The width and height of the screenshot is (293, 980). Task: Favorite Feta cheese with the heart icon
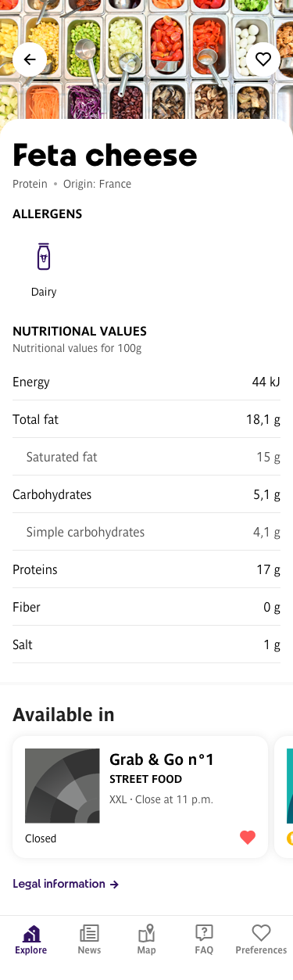263,59
